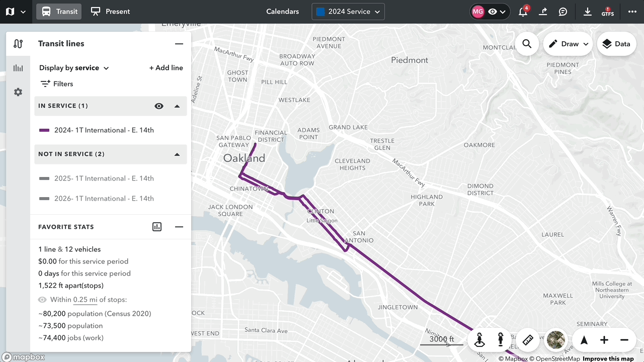Screen dimensions: 644x362
Task: Toggle visibility of In Service lines
Action: click(159, 106)
